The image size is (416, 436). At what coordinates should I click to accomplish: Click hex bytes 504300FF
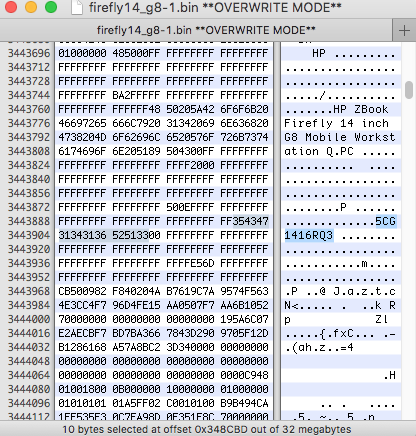pyautogui.click(x=190, y=151)
